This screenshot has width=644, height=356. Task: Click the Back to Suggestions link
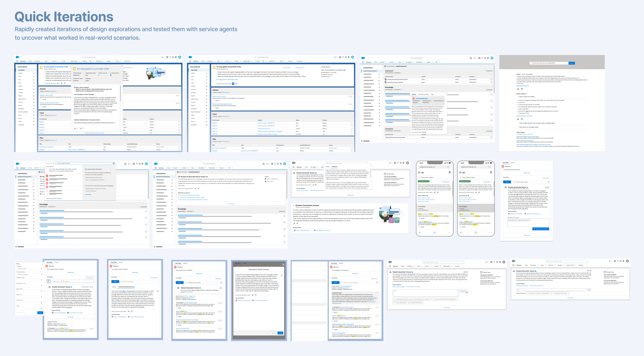(190, 296)
